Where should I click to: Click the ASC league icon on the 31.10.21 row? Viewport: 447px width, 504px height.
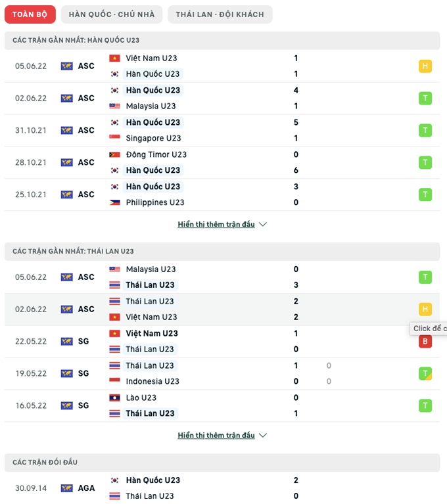(67, 130)
